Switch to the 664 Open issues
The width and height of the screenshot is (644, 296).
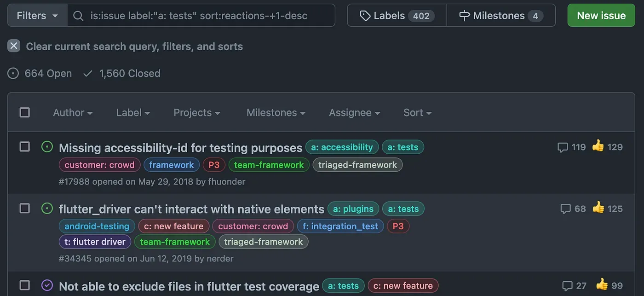click(40, 74)
